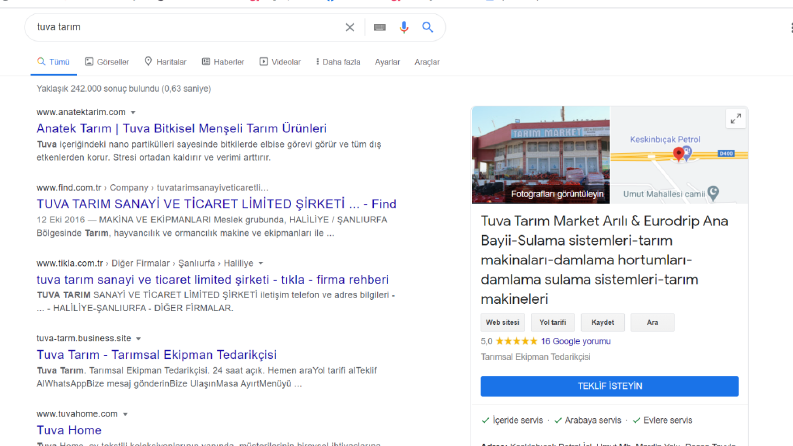Click the Yol tarifi button
Image resolution: width=793 pixels, height=446 pixels.
click(x=553, y=323)
